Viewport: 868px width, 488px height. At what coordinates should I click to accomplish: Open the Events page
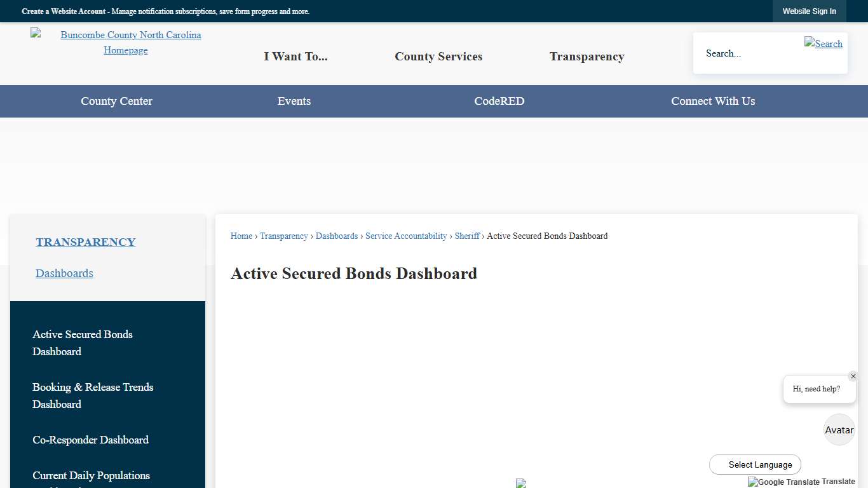tap(294, 101)
